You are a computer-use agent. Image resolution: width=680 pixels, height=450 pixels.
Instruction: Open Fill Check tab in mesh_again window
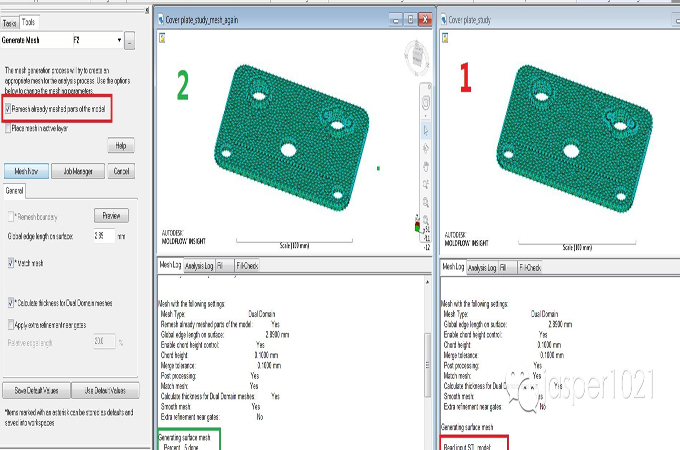coord(248,266)
